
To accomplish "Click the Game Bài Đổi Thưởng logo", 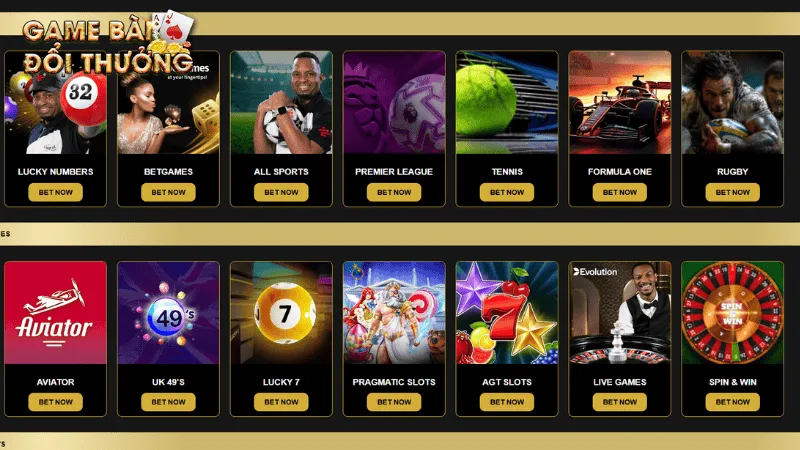I will pyautogui.click(x=109, y=44).
